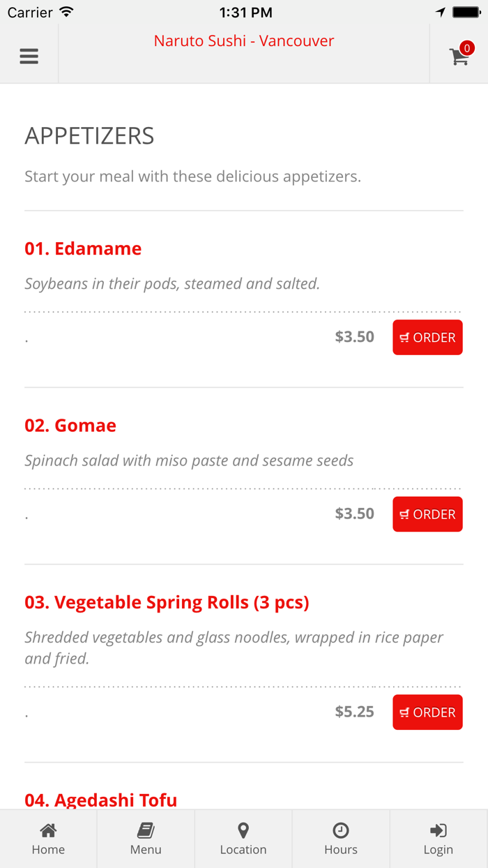The height and width of the screenshot is (868, 488).
Task: View the cart item count badge
Action: [466, 47]
